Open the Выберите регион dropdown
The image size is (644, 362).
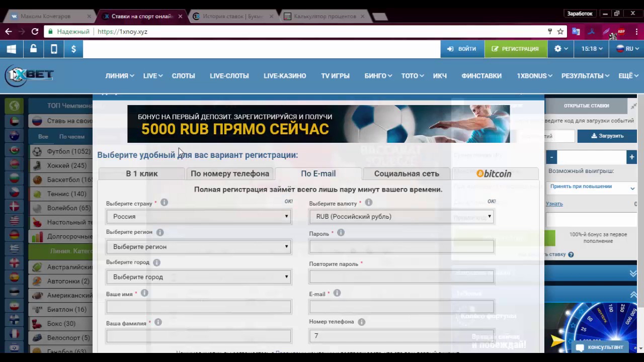tap(199, 247)
